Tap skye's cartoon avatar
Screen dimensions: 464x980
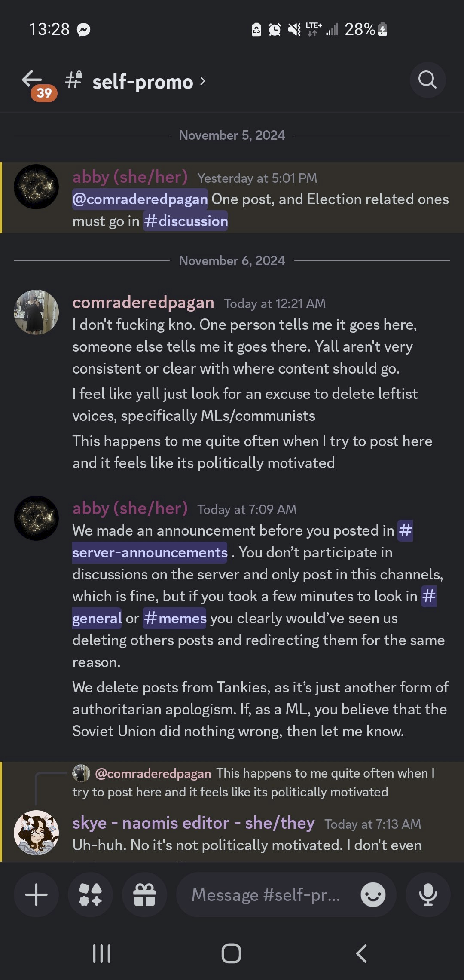click(37, 833)
